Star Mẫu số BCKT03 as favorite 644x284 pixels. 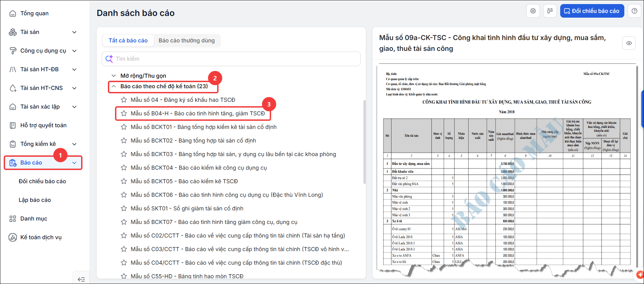(124, 154)
